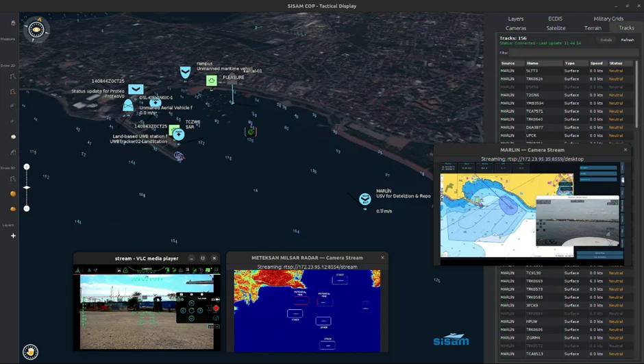Select track row TCA8513
This screenshot has height=364, width=644.
[x=567, y=354]
